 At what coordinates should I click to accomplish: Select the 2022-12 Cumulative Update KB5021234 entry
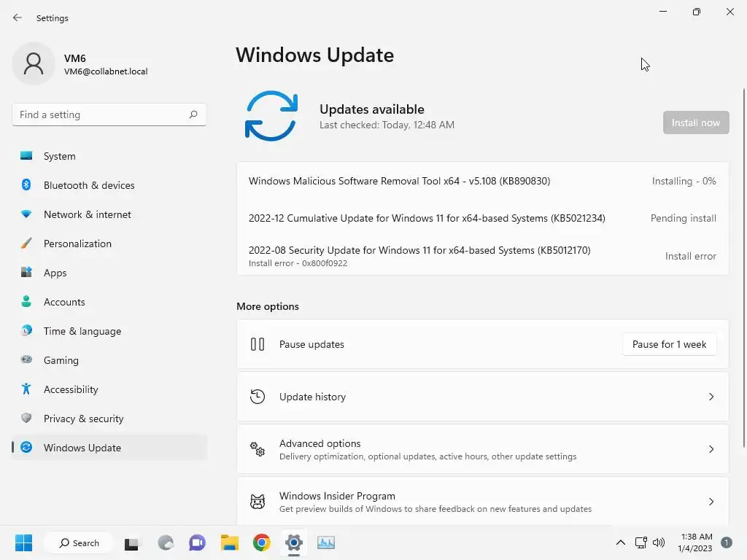coord(482,218)
